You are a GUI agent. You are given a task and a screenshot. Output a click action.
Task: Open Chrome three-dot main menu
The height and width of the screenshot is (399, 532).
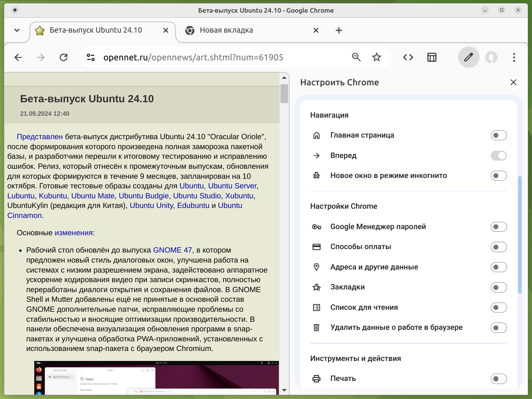(514, 58)
